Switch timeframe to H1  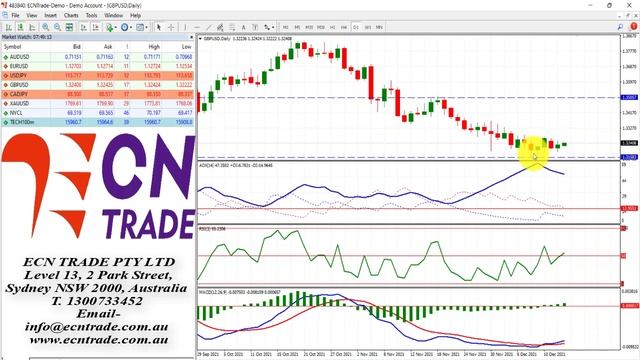(333, 27)
